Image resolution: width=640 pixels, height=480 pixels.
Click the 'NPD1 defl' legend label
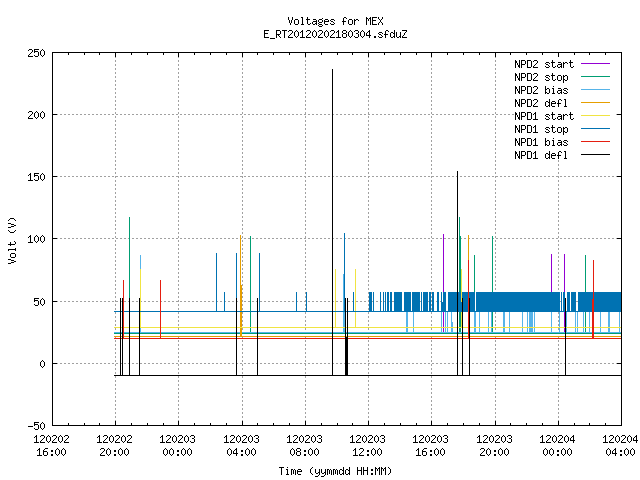pos(541,156)
